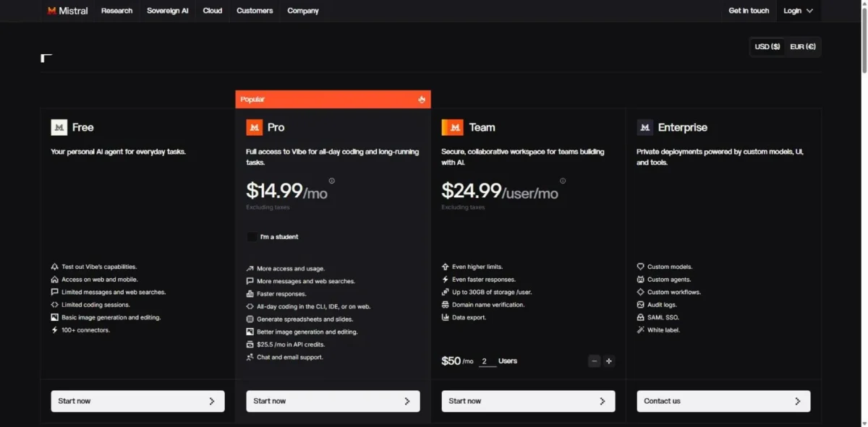Click the Team plan logo icon
The image size is (868, 427).
pyautogui.click(x=452, y=127)
